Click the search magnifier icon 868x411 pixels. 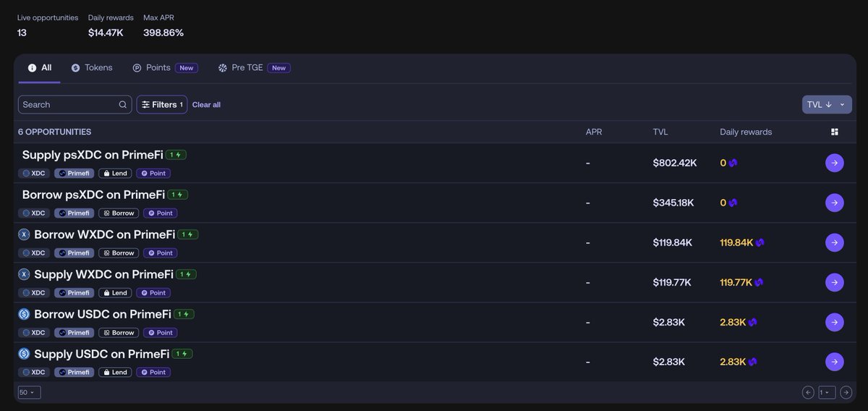point(123,105)
